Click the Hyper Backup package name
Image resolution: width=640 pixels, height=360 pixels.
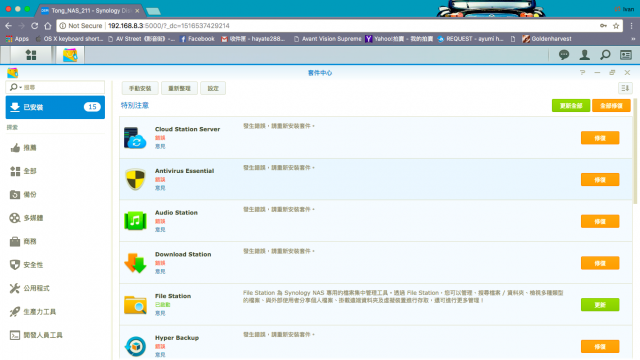click(x=177, y=338)
